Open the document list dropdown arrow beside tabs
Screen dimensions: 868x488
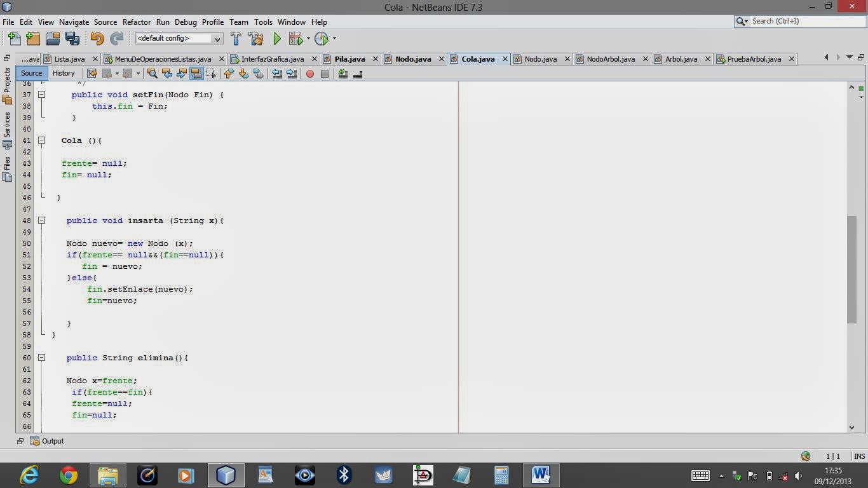tap(850, 57)
